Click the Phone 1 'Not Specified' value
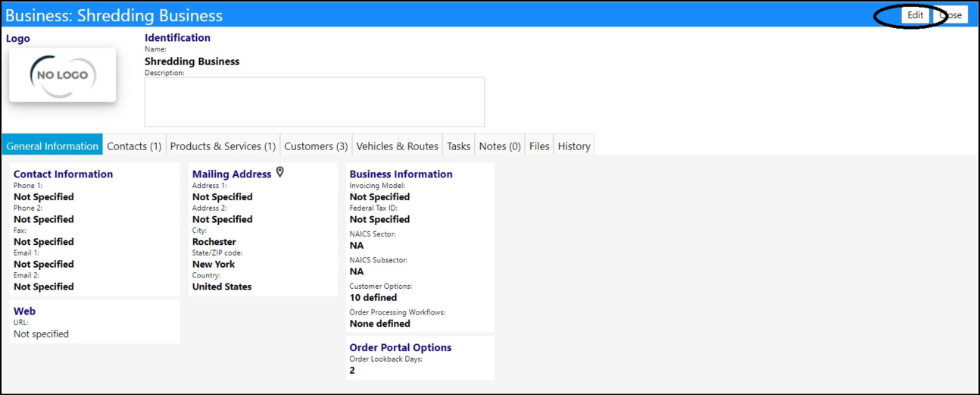 point(44,197)
